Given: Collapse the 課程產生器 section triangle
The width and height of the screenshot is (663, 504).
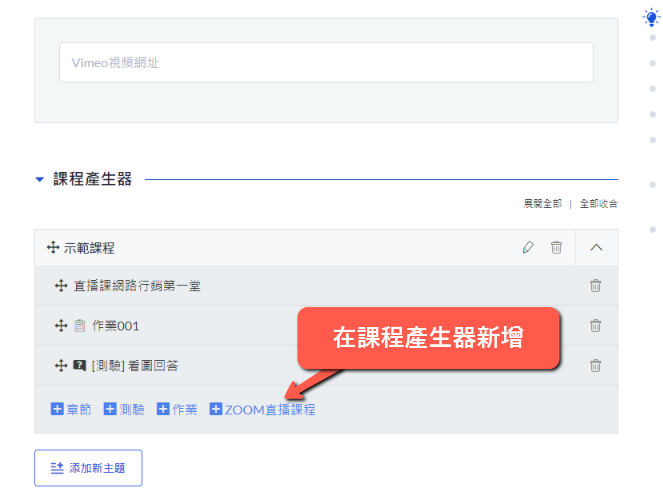Looking at the screenshot, I should tap(39, 179).
